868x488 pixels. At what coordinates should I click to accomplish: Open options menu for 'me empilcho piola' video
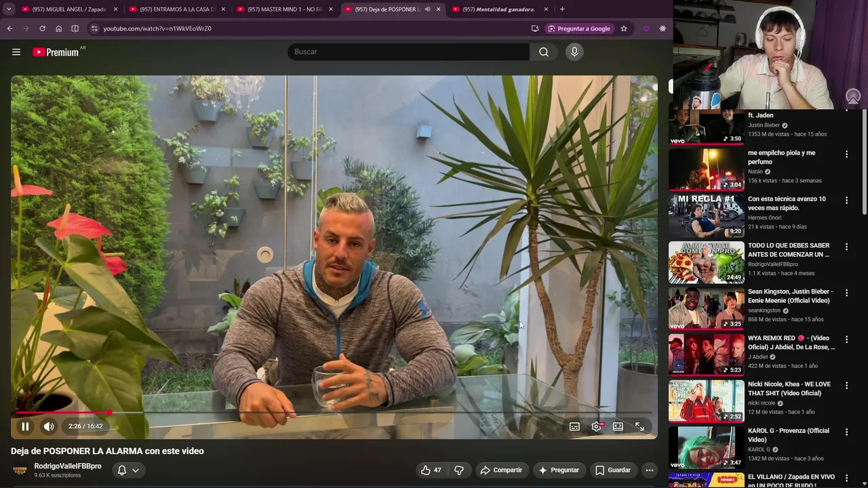pos(846,154)
